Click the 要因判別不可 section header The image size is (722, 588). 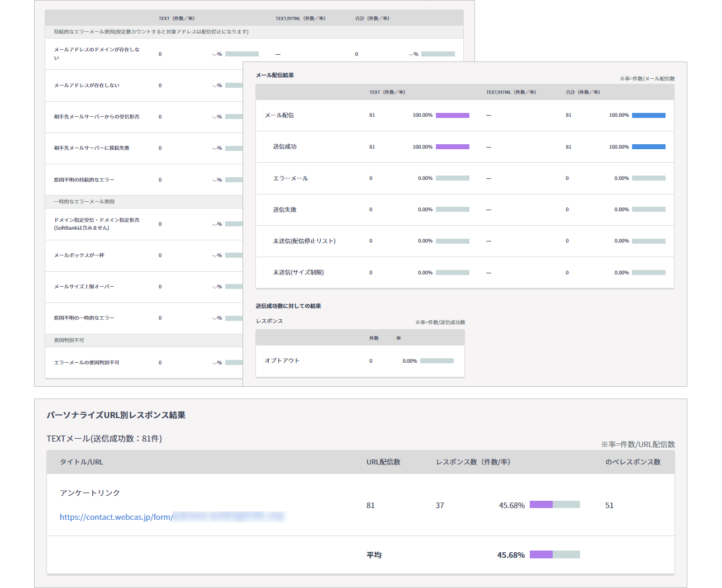tap(69, 340)
